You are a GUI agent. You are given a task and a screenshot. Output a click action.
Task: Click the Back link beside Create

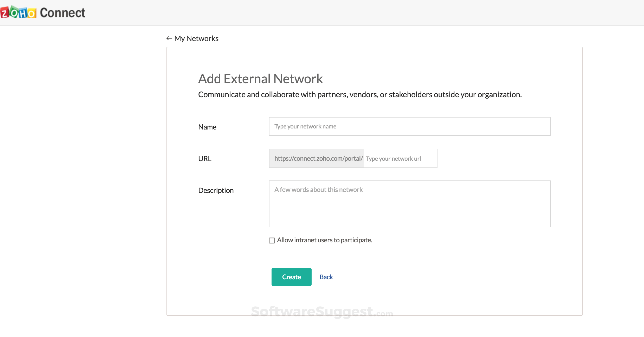[326, 277]
